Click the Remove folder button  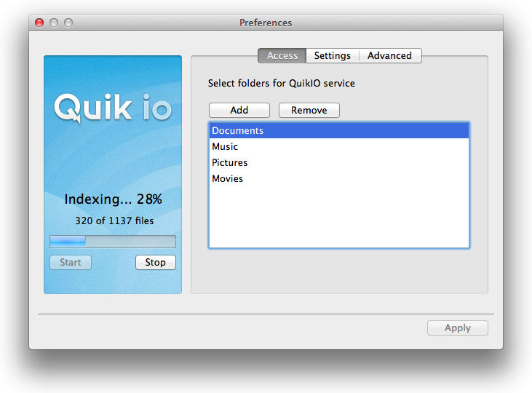point(309,111)
